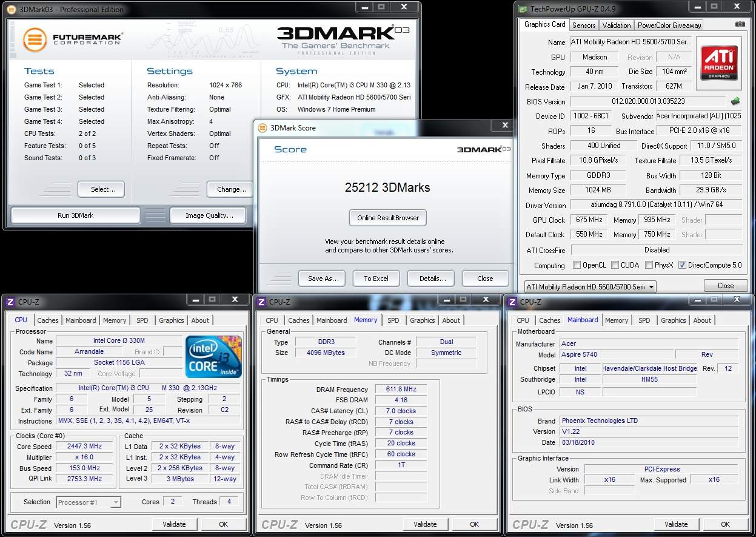The width and height of the screenshot is (756, 537).
Task: Click the Close button in GPU-Z
Action: (x=726, y=286)
